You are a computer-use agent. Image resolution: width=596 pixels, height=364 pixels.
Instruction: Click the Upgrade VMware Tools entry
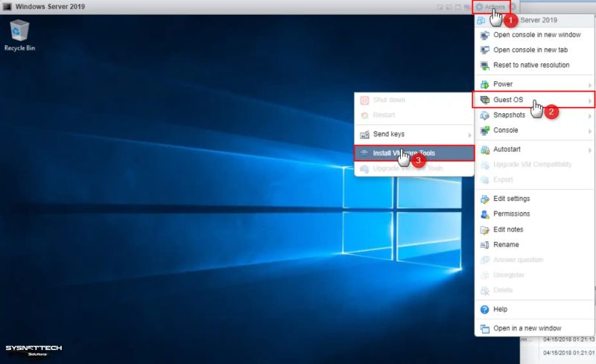coord(414,168)
